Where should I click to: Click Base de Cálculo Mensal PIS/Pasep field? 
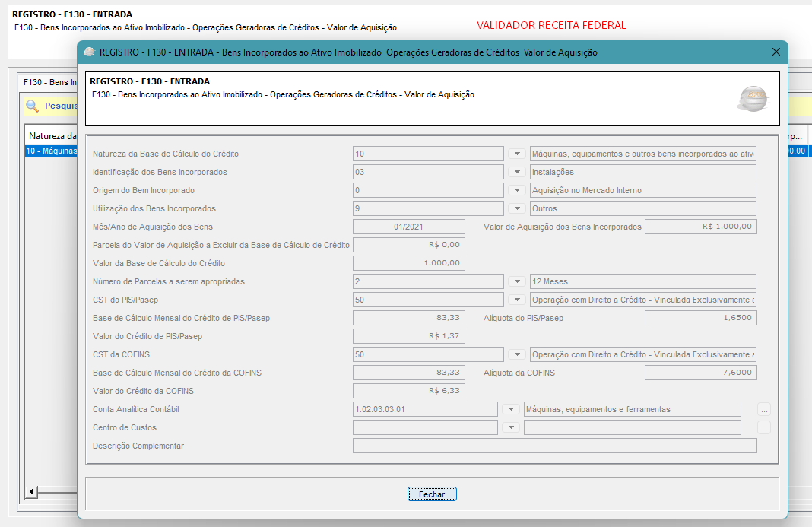tap(409, 318)
